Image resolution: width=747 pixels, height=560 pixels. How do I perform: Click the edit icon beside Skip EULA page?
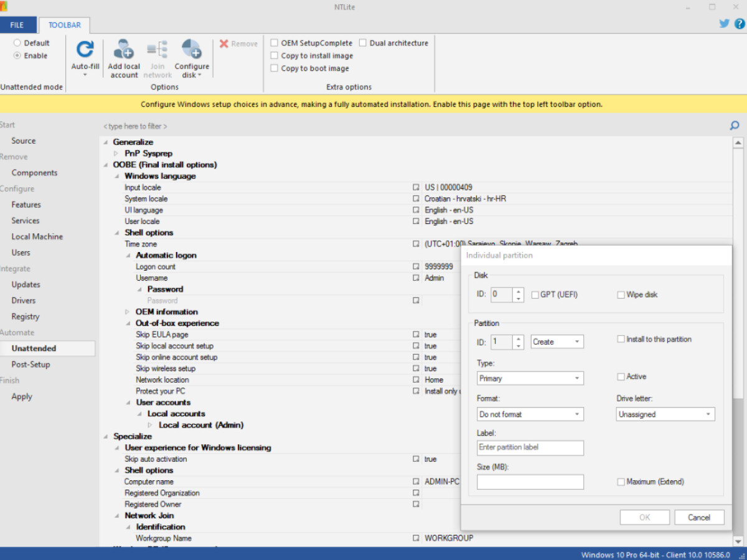pos(416,334)
